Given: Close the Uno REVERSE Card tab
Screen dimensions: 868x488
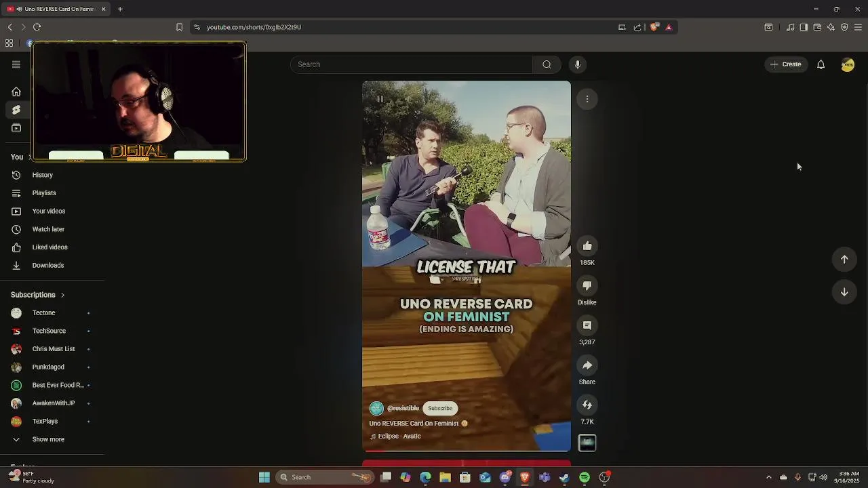Looking at the screenshot, I should pos(103,9).
